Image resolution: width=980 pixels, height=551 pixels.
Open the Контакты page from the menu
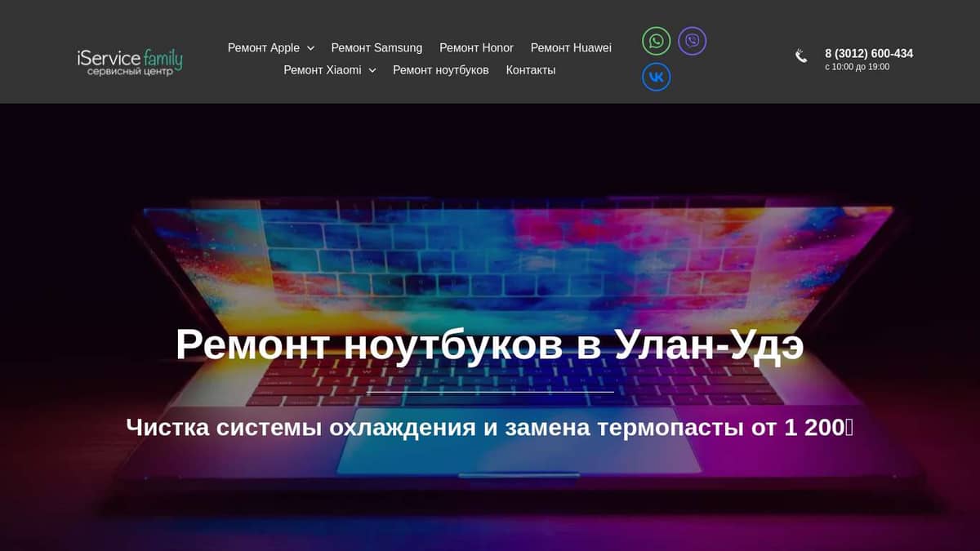tap(531, 70)
